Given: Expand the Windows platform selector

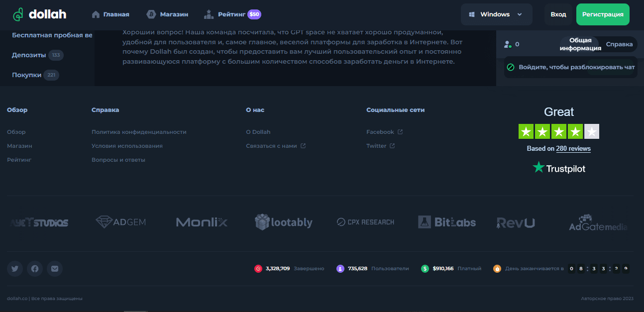Looking at the screenshot, I should [x=496, y=14].
